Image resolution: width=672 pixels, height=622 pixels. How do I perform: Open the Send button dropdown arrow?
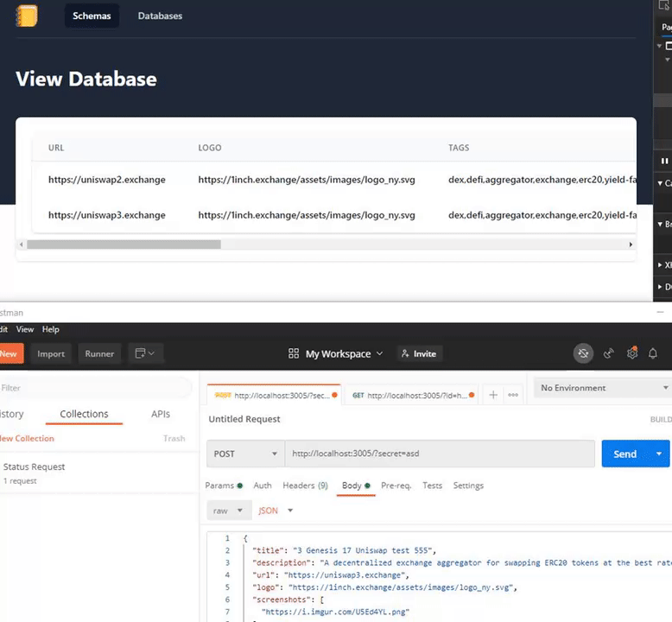[659, 454]
